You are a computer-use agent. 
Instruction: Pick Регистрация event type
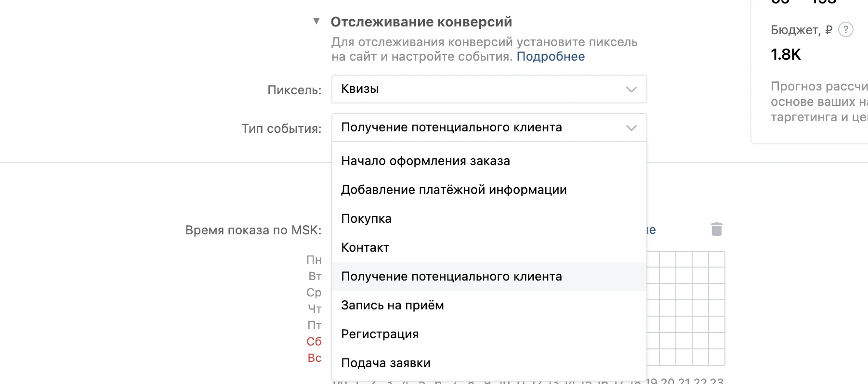point(489,334)
